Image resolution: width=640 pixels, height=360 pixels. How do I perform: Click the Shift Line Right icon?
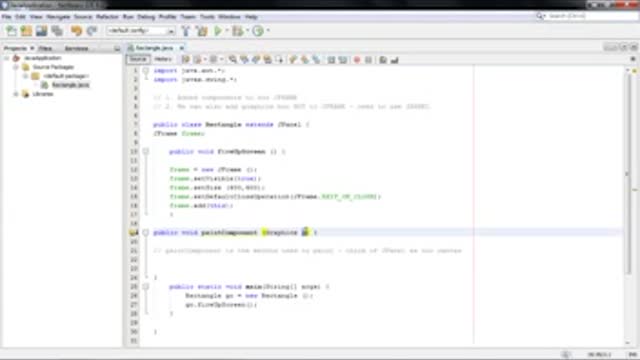343,60
